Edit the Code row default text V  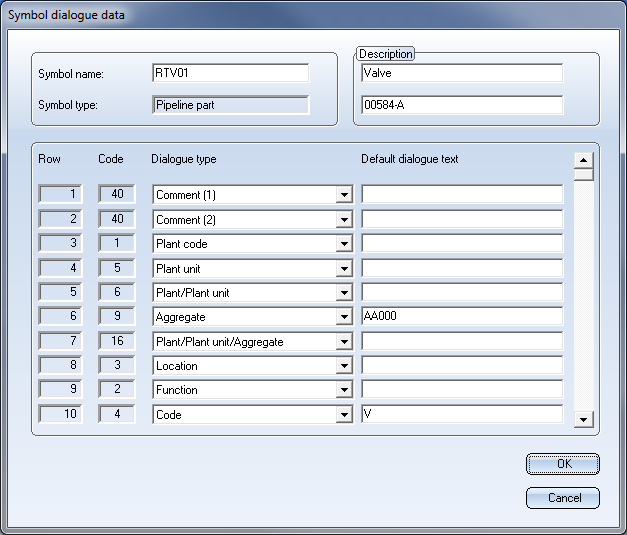click(x=461, y=414)
